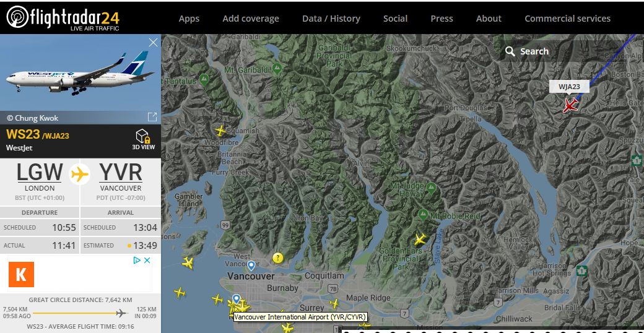Click the 125 KM remaining distance text

146,309
